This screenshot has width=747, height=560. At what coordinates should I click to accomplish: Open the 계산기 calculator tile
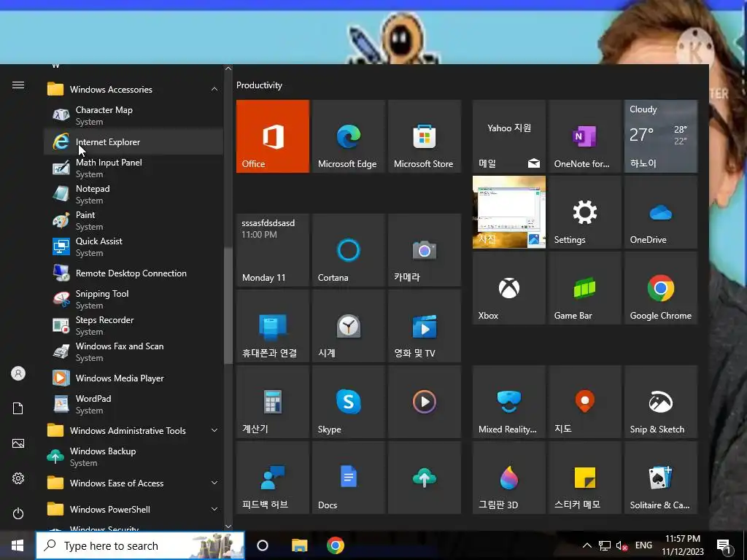point(273,402)
